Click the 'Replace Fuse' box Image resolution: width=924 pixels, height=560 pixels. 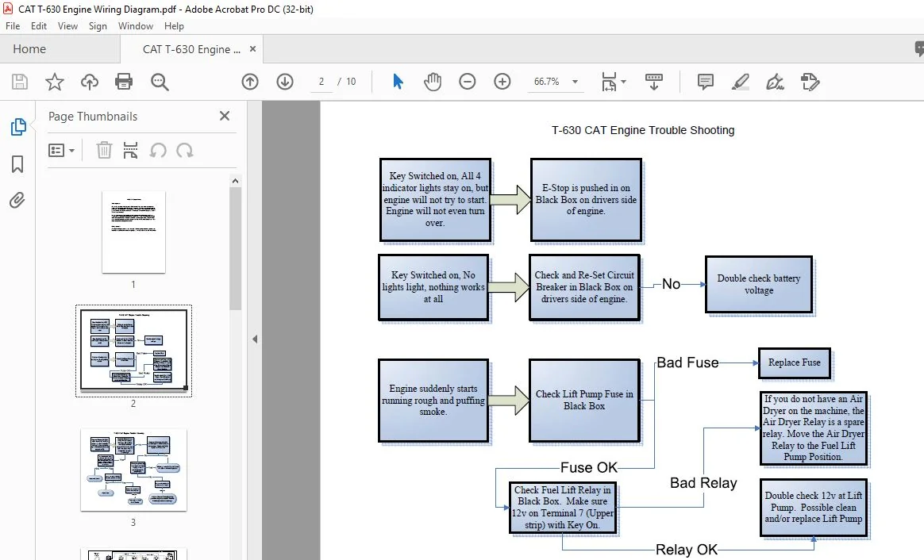(x=795, y=362)
